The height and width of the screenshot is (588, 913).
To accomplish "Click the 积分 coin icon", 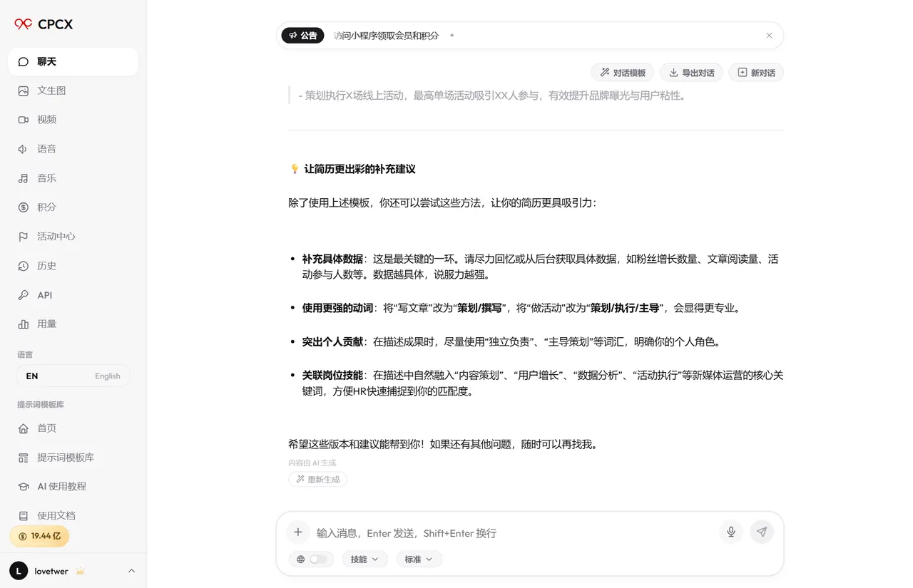I will pos(24,207).
